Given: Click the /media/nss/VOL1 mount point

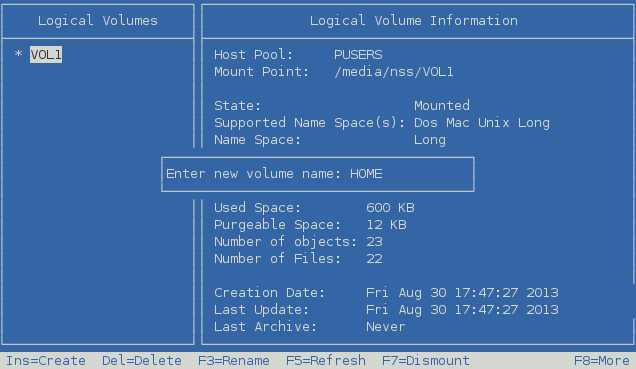Looking at the screenshot, I should pos(394,72).
